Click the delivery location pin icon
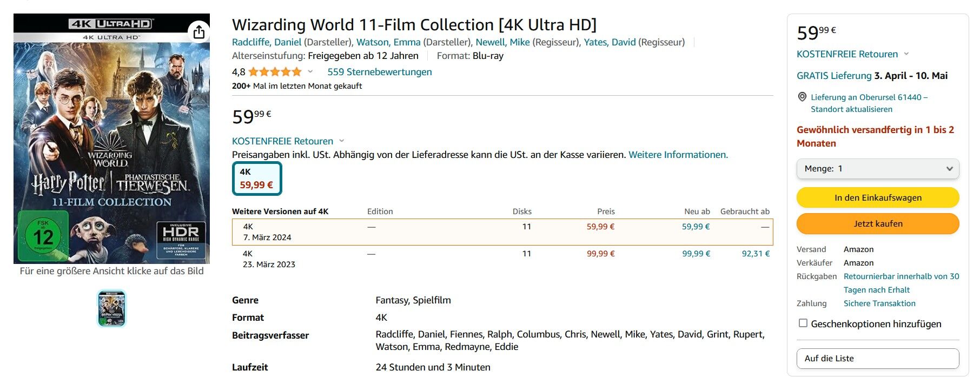980x377 pixels. coord(802,97)
